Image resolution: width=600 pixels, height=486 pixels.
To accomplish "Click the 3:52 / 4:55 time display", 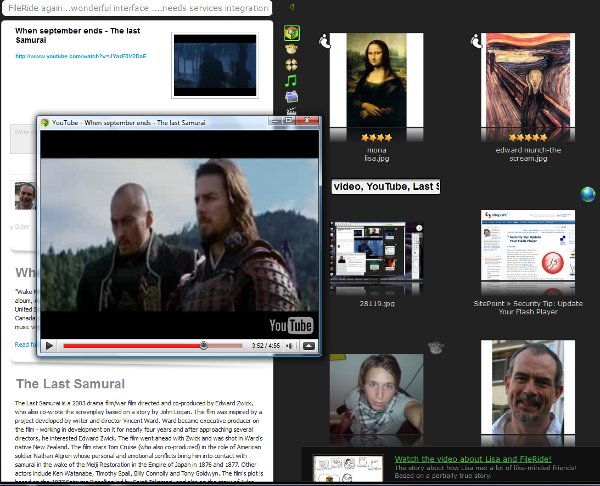I will (x=266, y=346).
